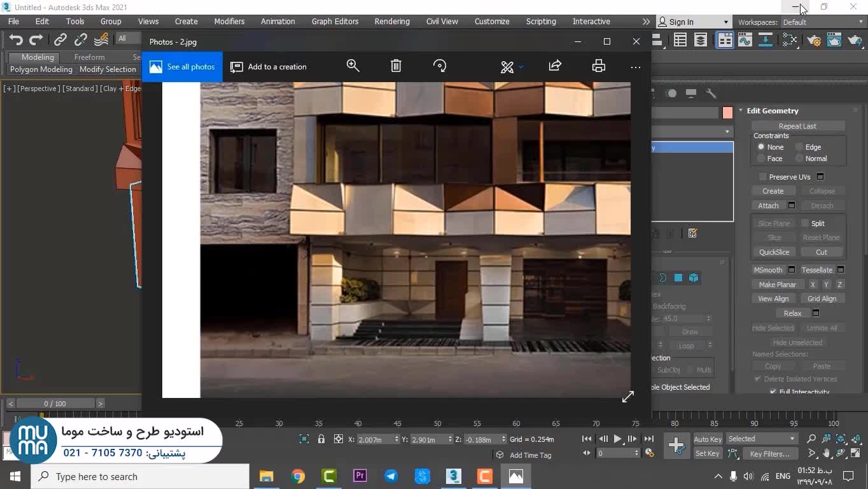This screenshot has height=489, width=868.
Task: Delete the photo using trash icon
Action: coord(396,66)
